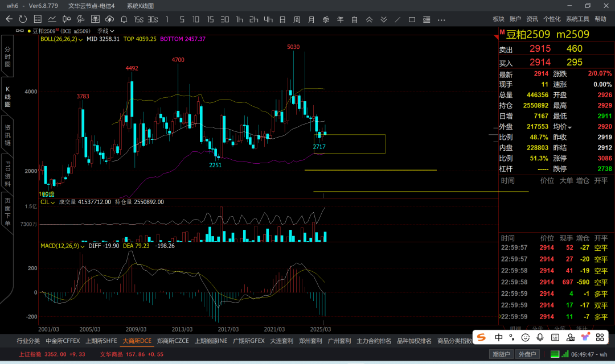Open the alert bell icon
The height and width of the screenshot is (364, 615).
(124, 19)
